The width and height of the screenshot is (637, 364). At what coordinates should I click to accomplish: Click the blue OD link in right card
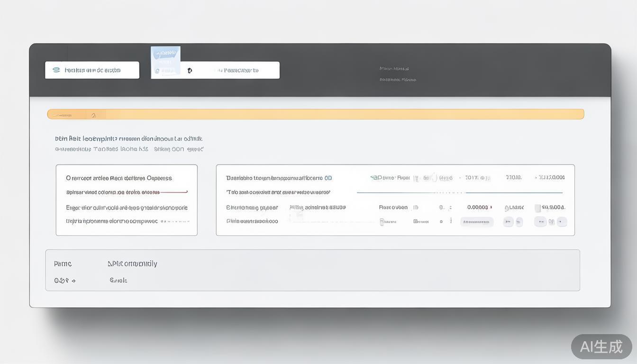328,178
